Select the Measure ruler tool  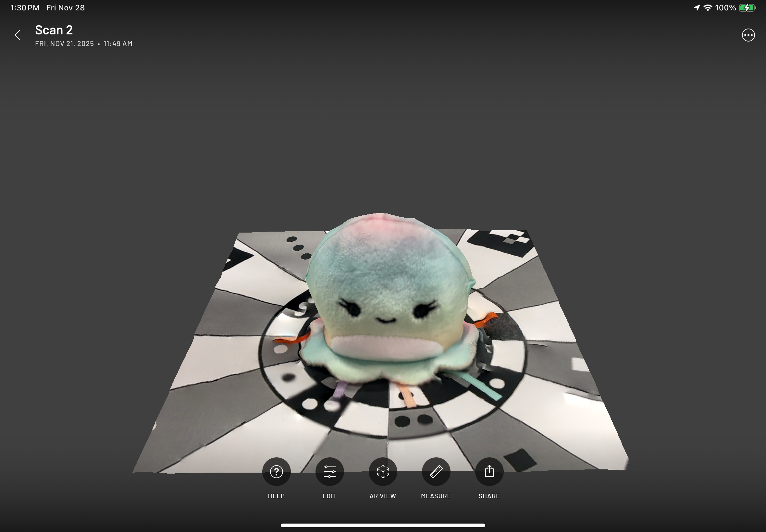pos(436,471)
